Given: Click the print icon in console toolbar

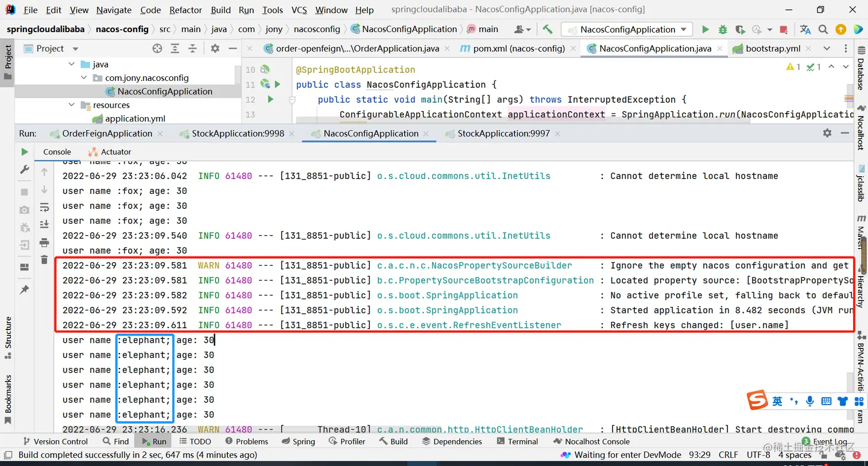Looking at the screenshot, I should [x=44, y=242].
